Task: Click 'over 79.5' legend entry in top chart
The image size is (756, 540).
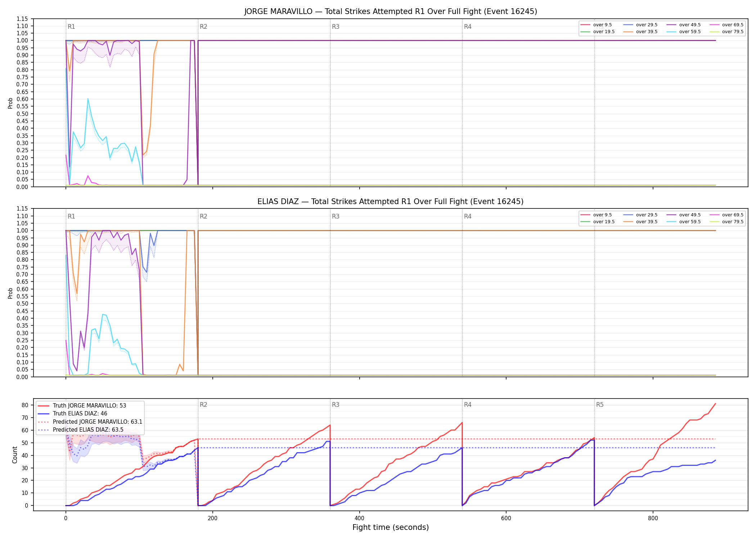Action: coord(726,32)
